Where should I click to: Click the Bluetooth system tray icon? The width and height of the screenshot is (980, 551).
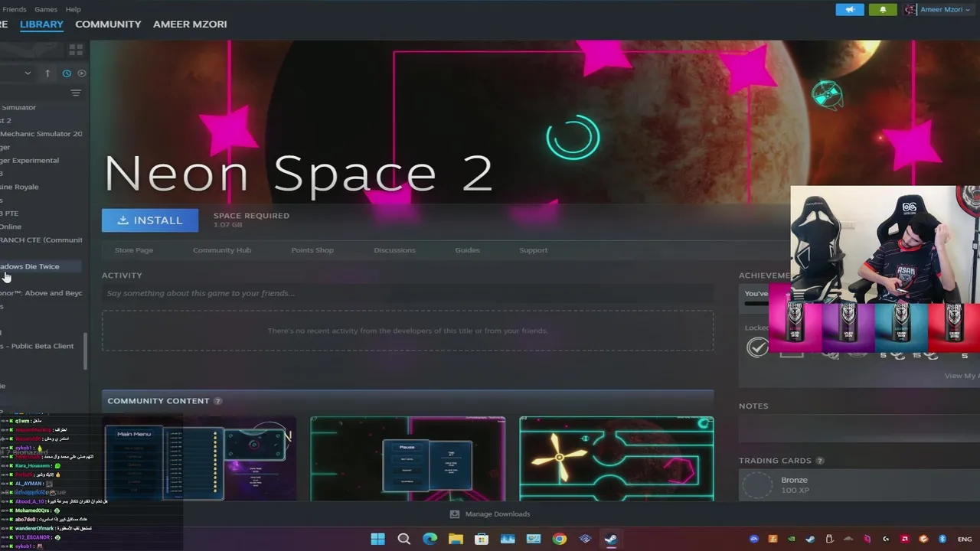coord(942,539)
